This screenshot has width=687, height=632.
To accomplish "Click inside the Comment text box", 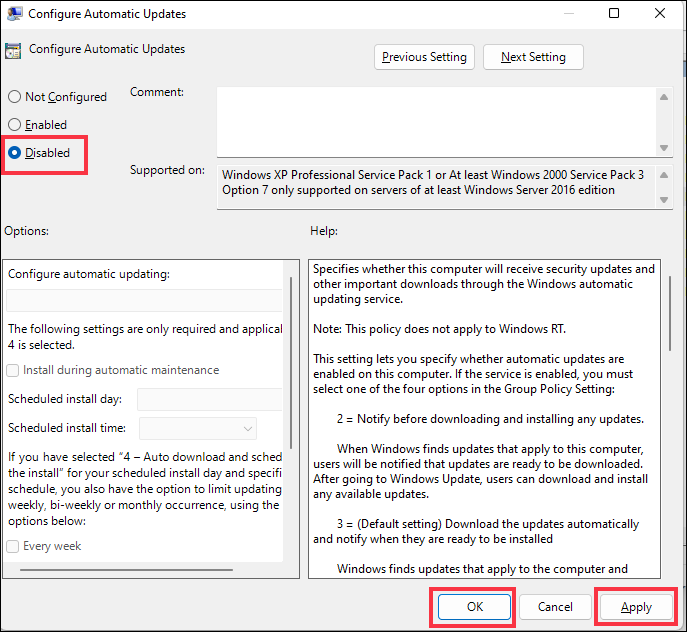I will coord(436,122).
